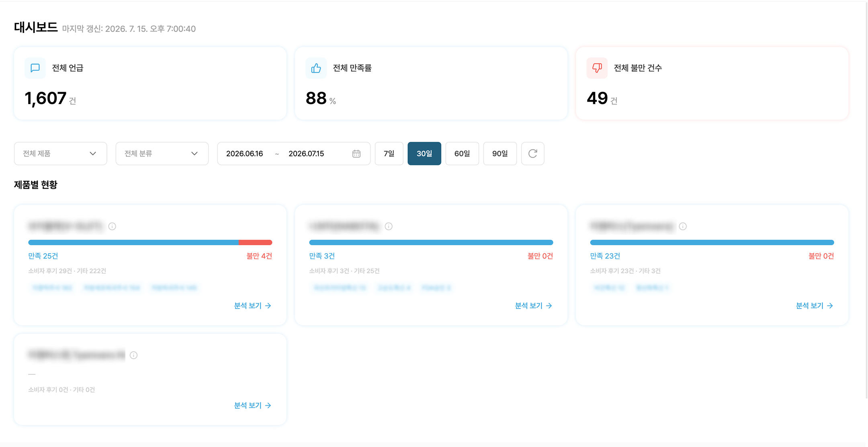Open 분석 보기 on card with 불만 4건

pos(253,306)
